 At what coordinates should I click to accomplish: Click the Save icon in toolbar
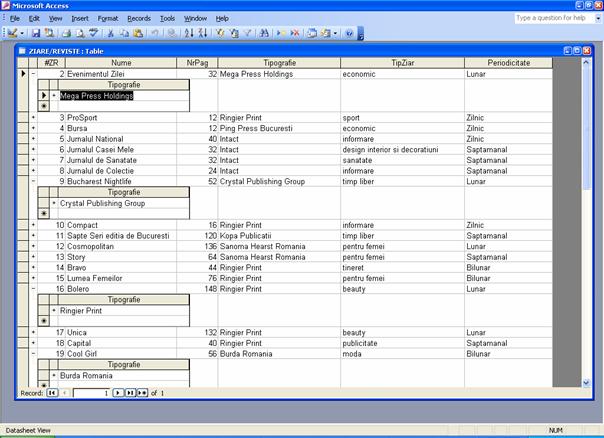click(x=35, y=33)
